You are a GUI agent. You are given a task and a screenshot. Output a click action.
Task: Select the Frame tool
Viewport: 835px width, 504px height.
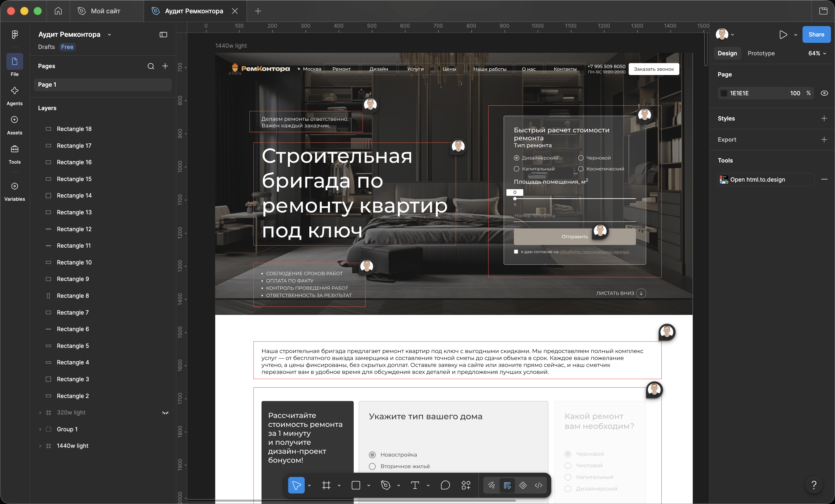[x=326, y=485]
